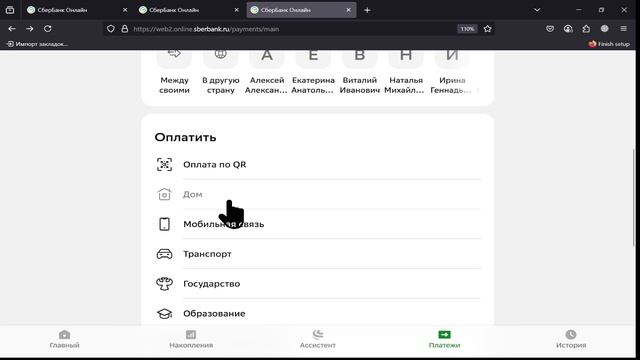Viewport: 640px width, 360px height.
Task: Open История in bottom navigation
Action: (571, 339)
